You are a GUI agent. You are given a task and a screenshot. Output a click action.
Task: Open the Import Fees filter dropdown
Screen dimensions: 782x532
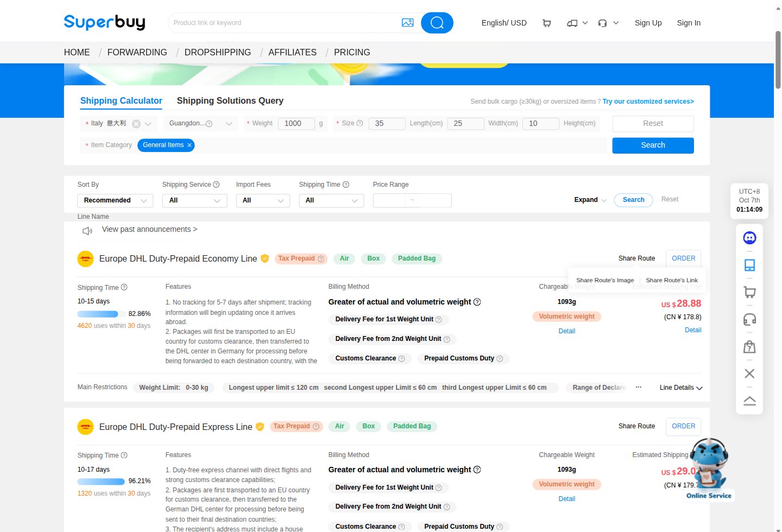[263, 200]
